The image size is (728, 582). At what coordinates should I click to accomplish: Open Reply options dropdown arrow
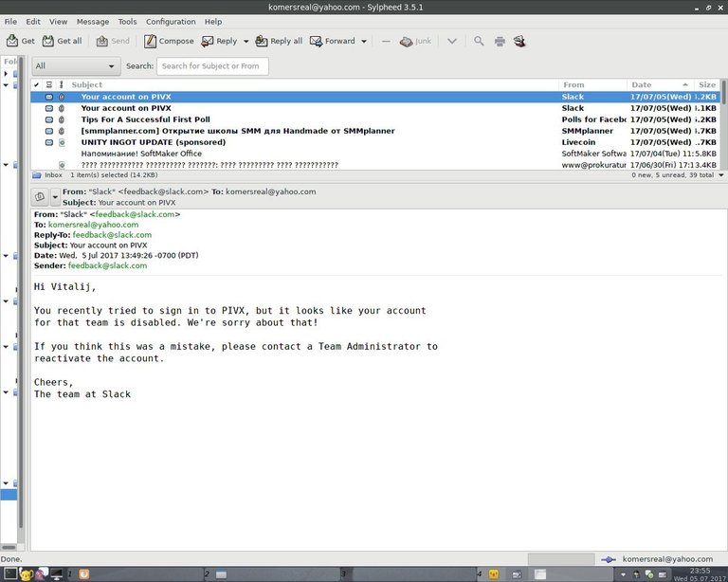point(246,42)
